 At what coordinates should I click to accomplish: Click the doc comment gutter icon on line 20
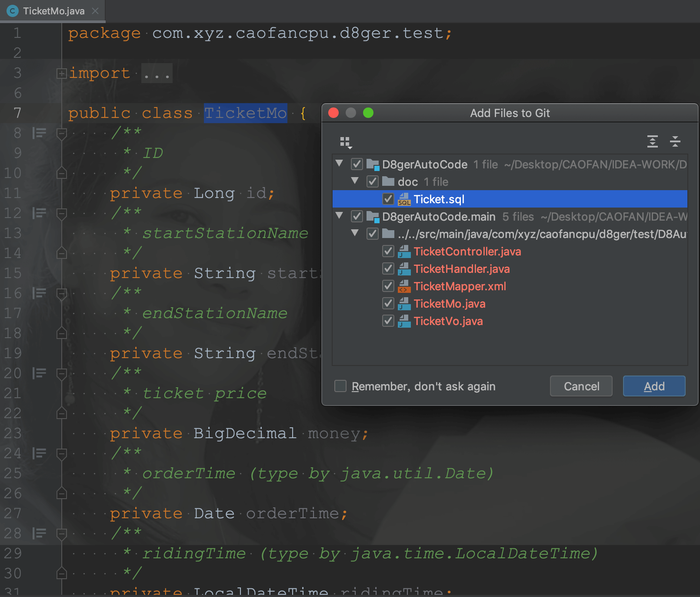40,373
